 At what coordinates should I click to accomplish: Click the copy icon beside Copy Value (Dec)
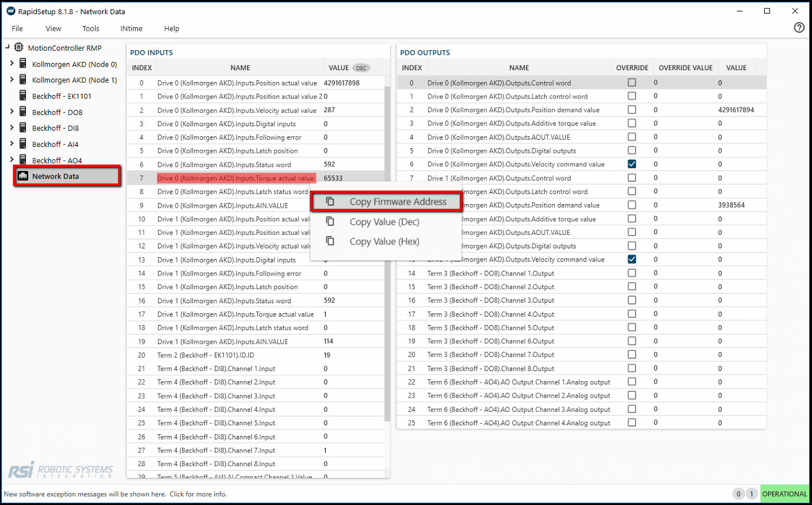(330, 222)
